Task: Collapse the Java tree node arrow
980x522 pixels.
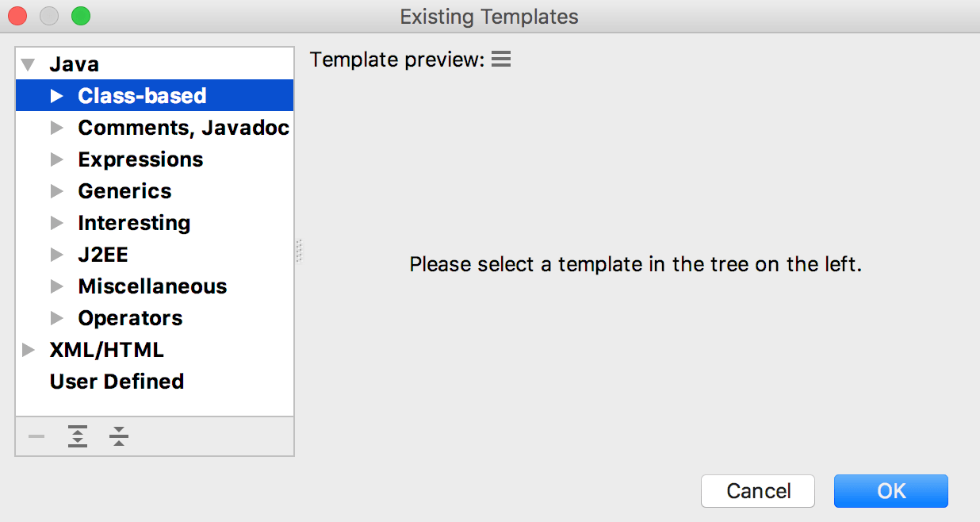Action: click(29, 64)
